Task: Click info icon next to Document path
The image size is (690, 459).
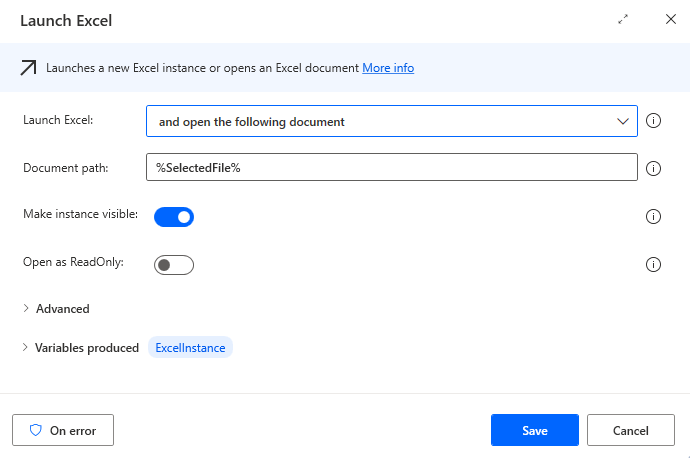Action: (x=654, y=168)
